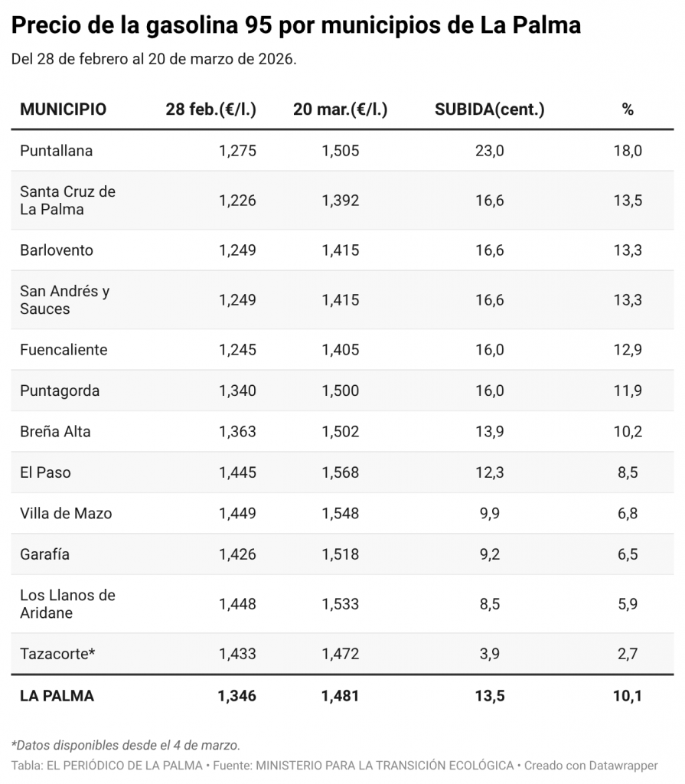685x784 pixels.
Task: Click Villa de Mazo in the table
Action: tap(66, 514)
